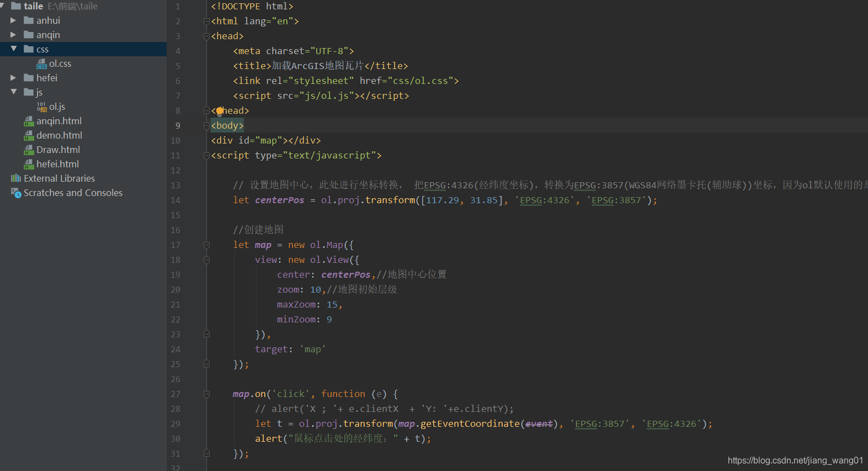Click the meta charset tag line

pyautogui.click(x=294, y=51)
